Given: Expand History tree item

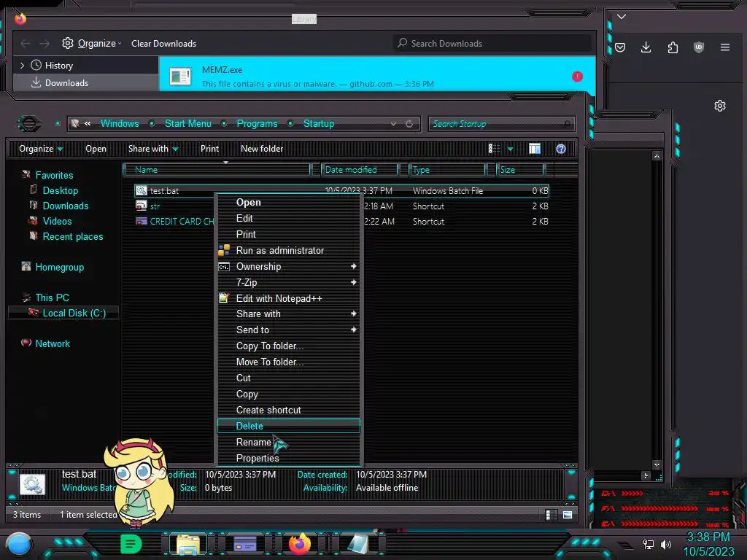Looking at the screenshot, I should (22, 65).
